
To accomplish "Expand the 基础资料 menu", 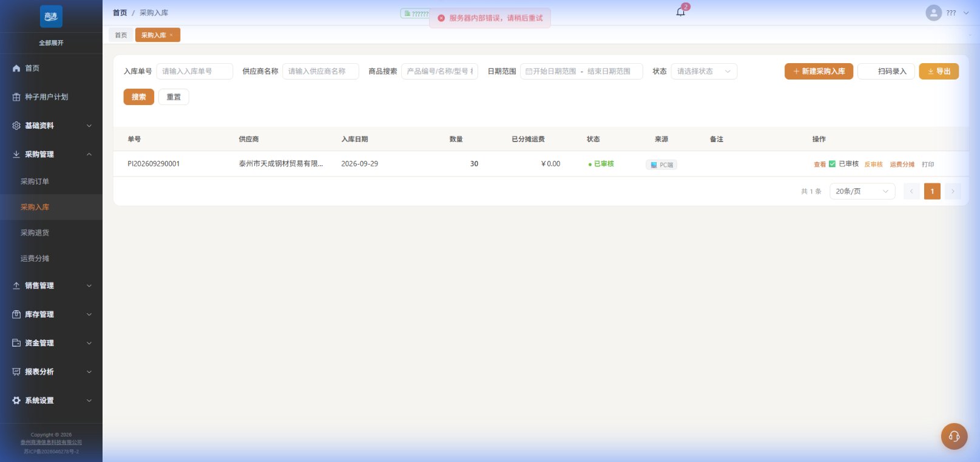I will 89,126.
